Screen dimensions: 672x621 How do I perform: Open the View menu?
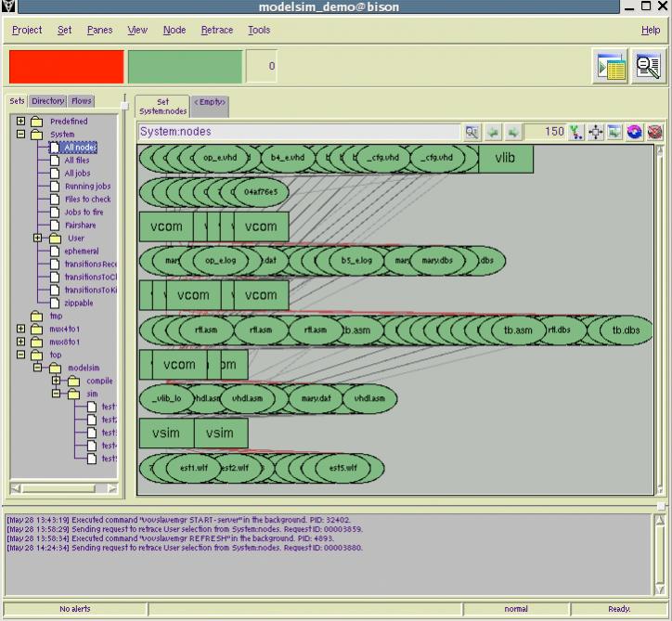[x=137, y=30]
